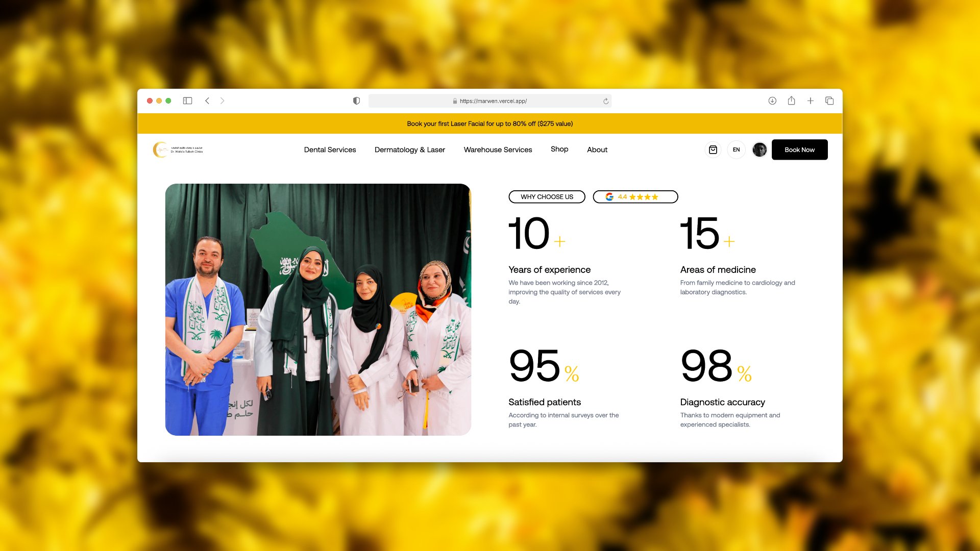The height and width of the screenshot is (551, 980).
Task: Click the Areas of medicine heading
Action: [718, 270]
